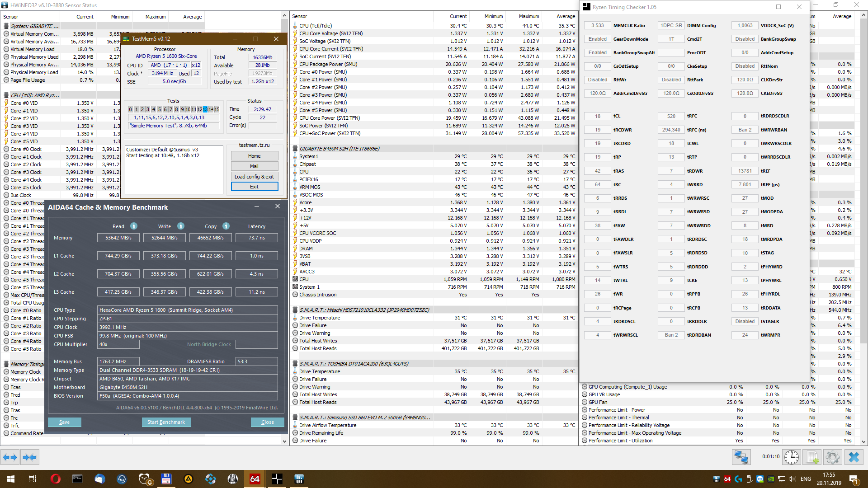This screenshot has height=488, width=868.
Task: Click the start logging spreadsheet icon
Action: pos(812,457)
